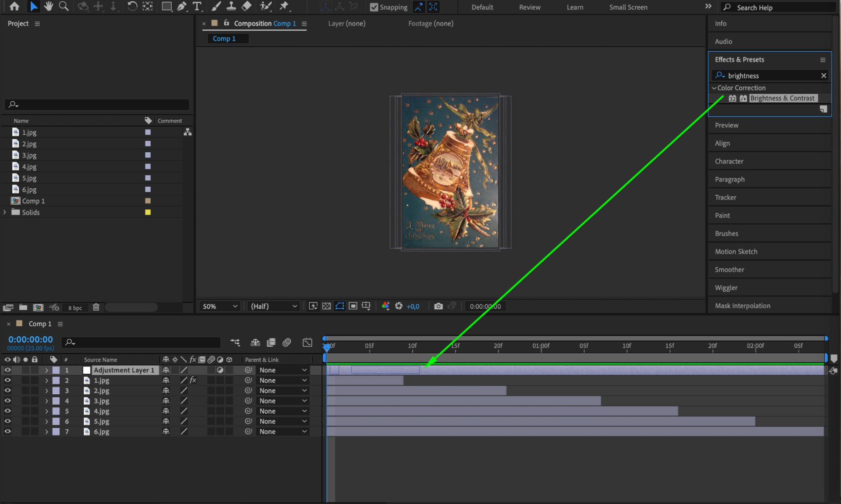This screenshot has height=504, width=841.
Task: Disable the Snapping checkbox
Action: click(x=374, y=7)
